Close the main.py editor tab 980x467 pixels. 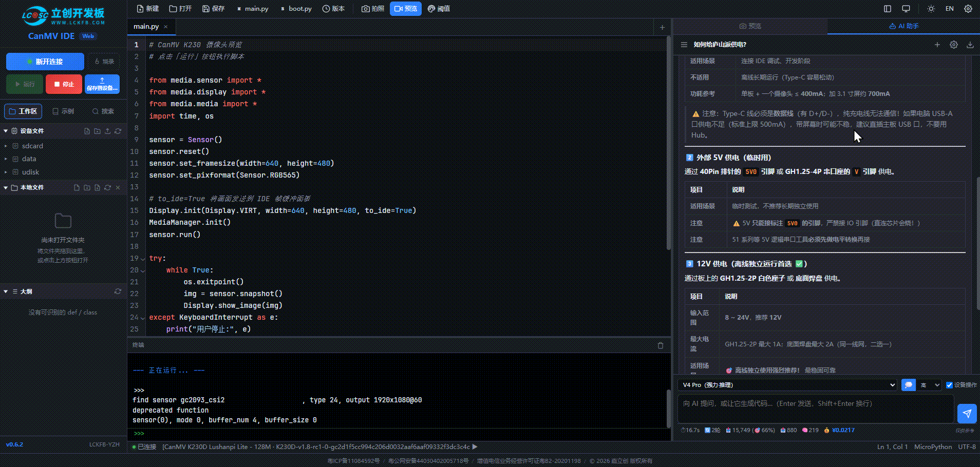[165, 27]
